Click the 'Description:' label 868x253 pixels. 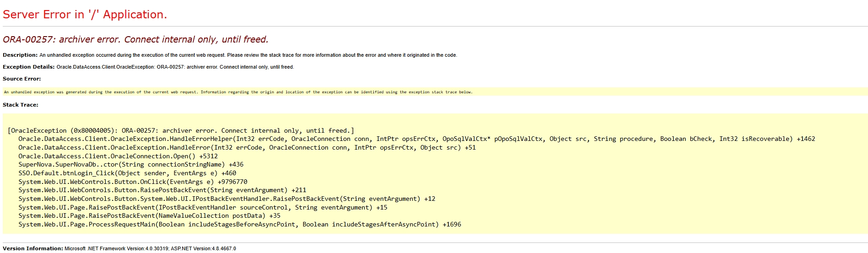(x=20, y=55)
